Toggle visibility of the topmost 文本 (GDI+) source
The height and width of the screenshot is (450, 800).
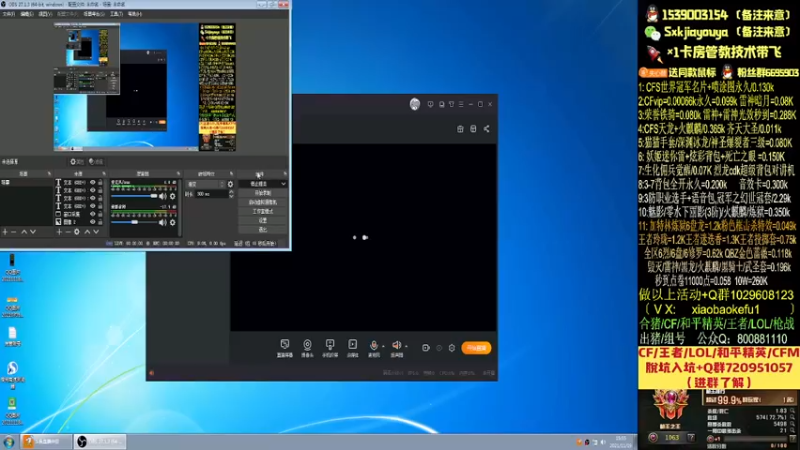[93, 182]
